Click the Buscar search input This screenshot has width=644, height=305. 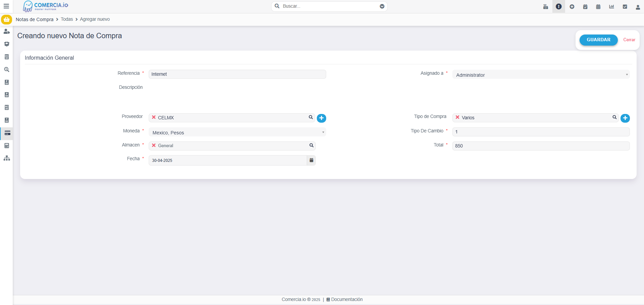(x=330, y=6)
